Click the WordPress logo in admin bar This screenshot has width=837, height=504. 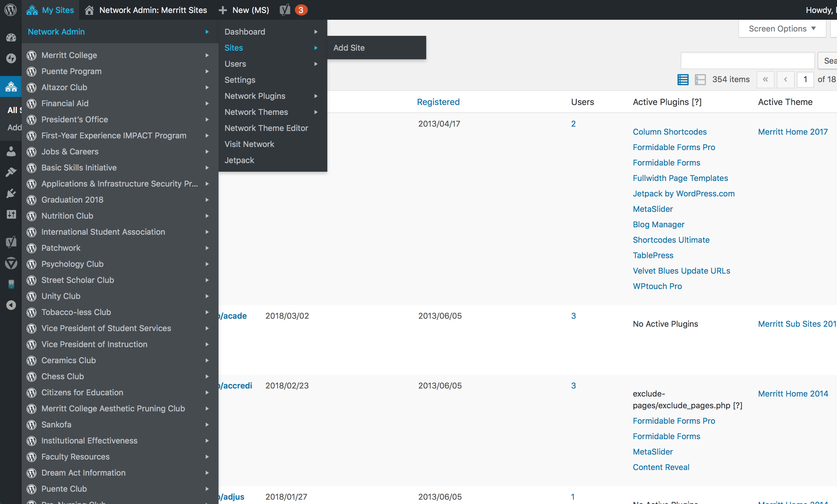point(11,10)
